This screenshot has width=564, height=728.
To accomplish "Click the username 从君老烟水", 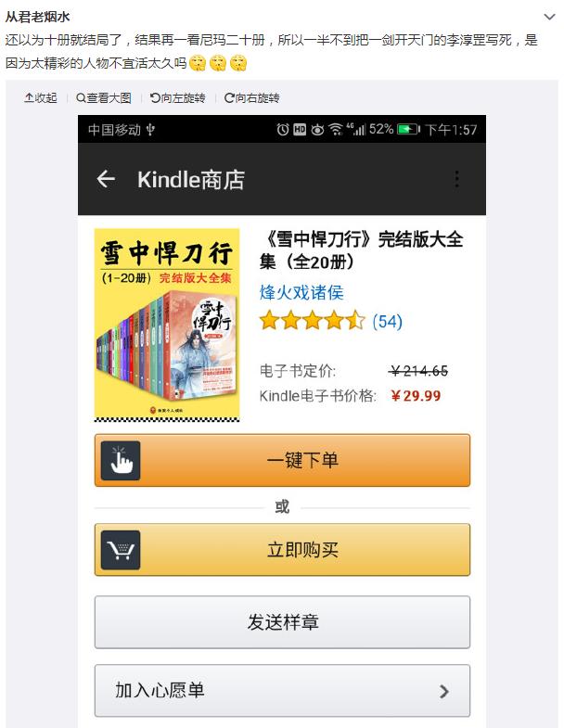I will [37, 18].
